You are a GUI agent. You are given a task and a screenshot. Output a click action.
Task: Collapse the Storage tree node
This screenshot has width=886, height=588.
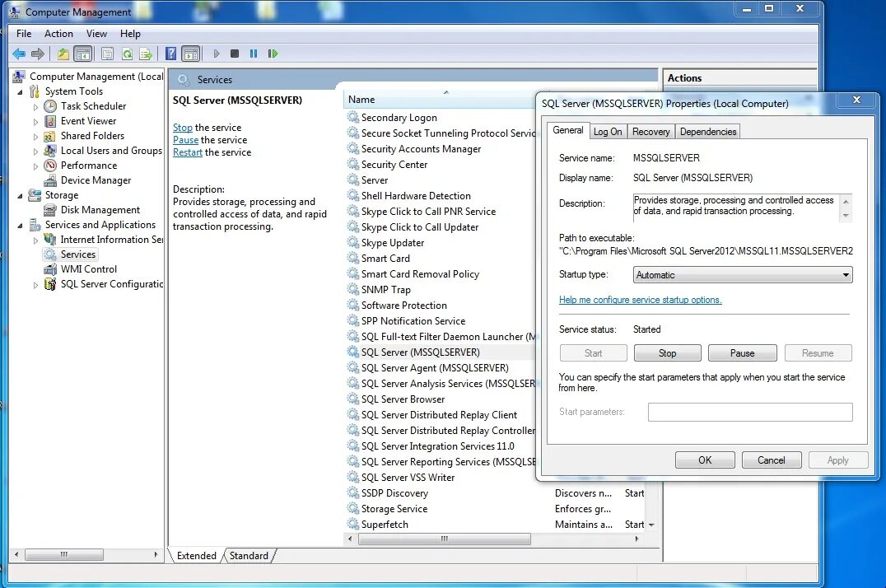click(x=21, y=196)
